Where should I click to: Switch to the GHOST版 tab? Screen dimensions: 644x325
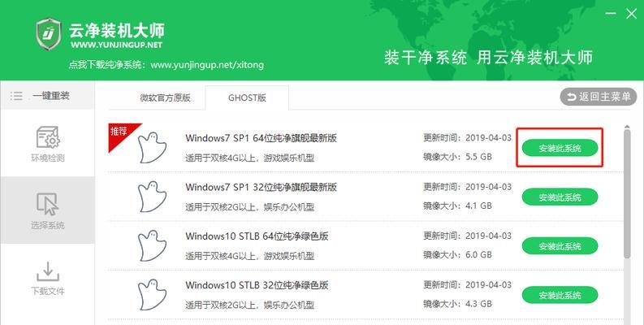[x=247, y=97]
